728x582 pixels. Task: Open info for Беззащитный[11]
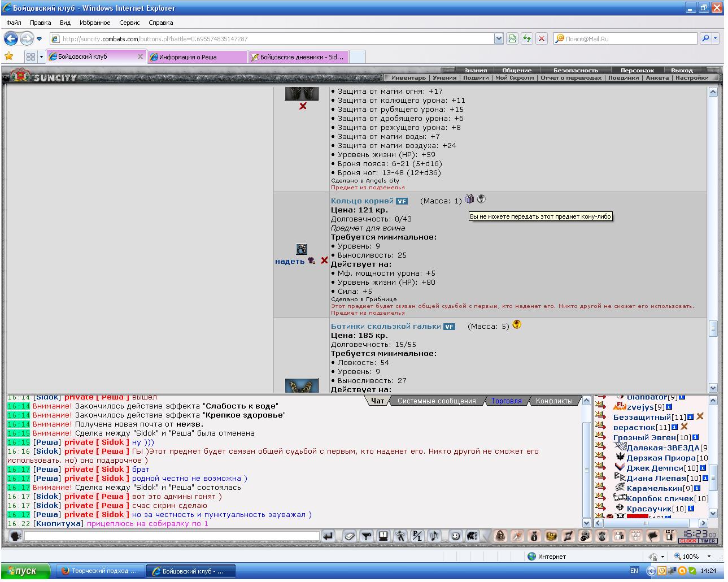coord(690,417)
